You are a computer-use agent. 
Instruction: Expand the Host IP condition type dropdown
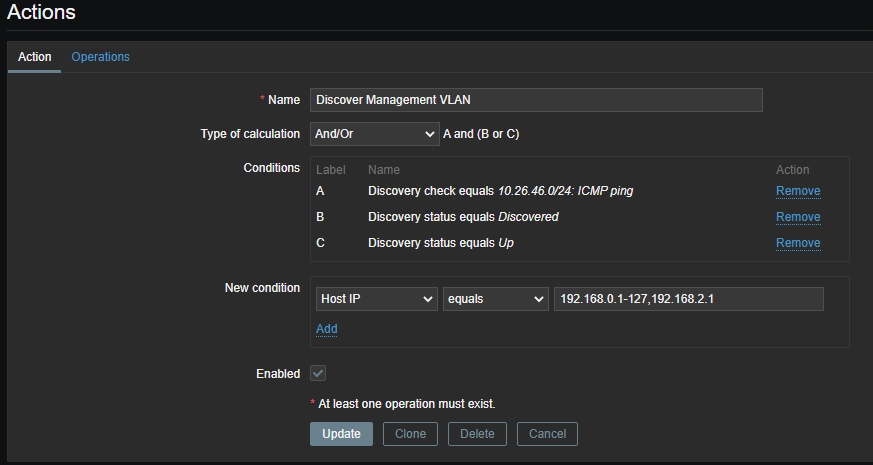[374, 299]
